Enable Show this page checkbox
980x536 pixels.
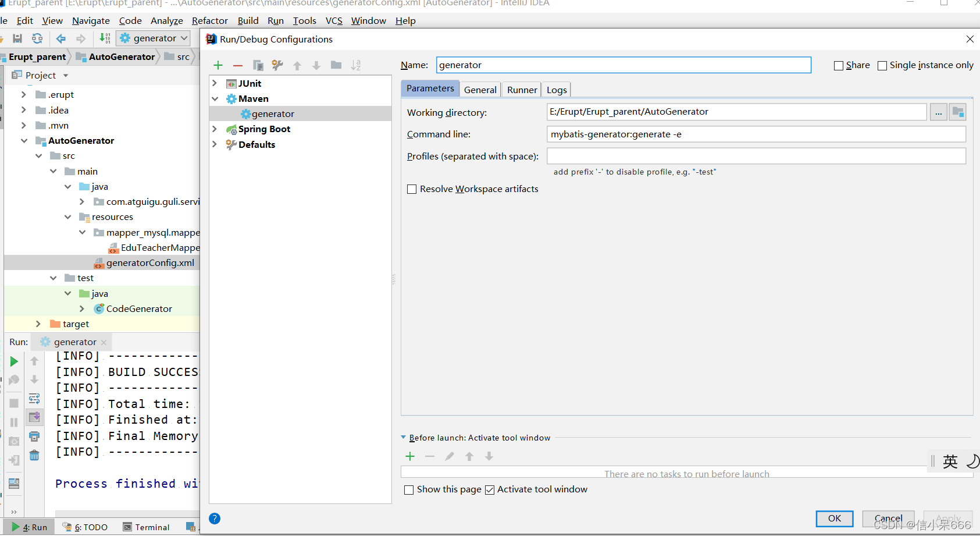tap(409, 490)
